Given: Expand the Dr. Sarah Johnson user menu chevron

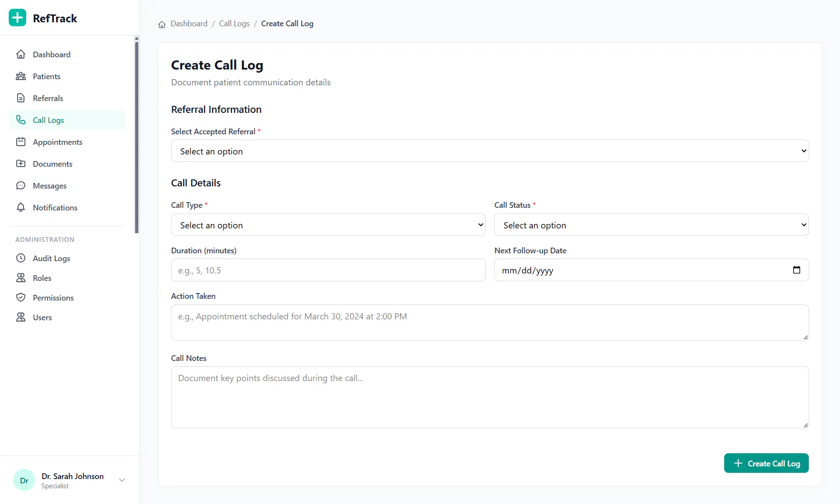Looking at the screenshot, I should [122, 480].
